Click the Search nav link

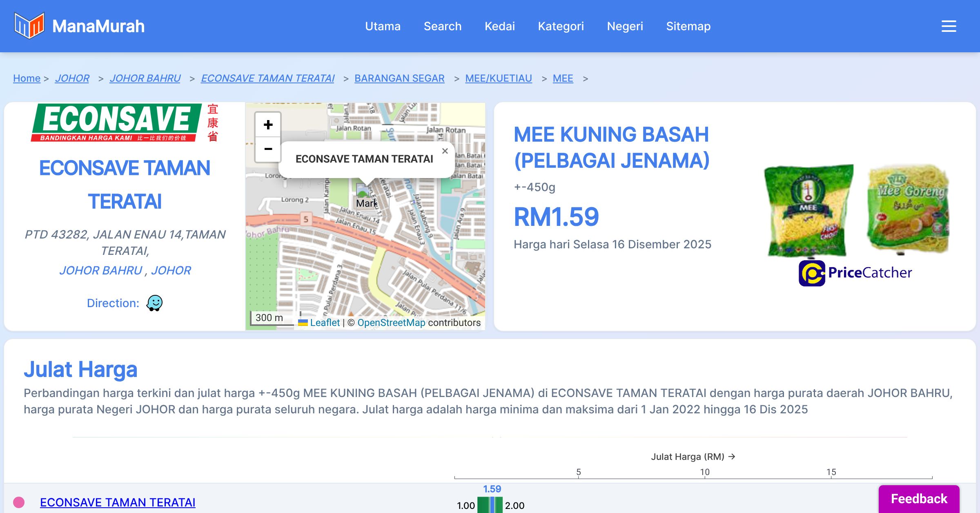coord(442,26)
